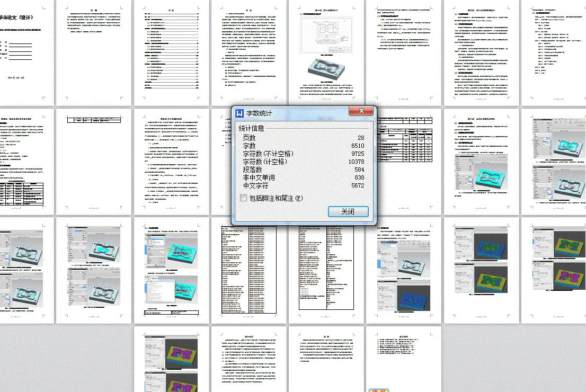Open the last page with references list

point(403,359)
